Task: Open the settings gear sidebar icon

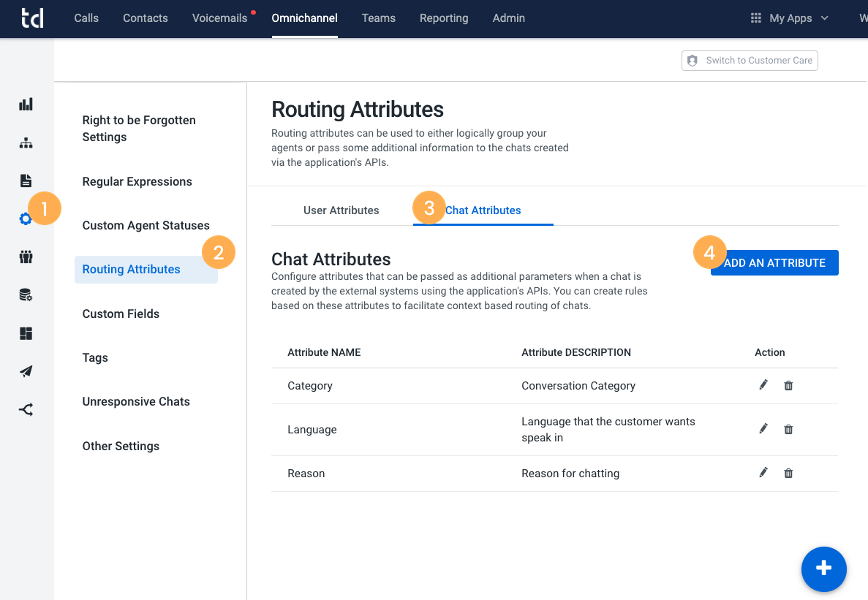Action: pos(26,219)
